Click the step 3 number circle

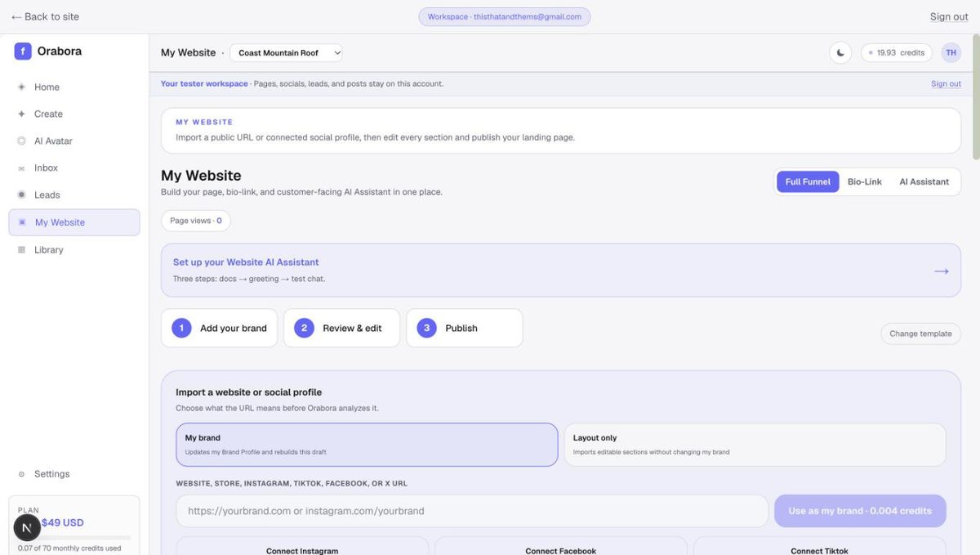click(x=426, y=328)
